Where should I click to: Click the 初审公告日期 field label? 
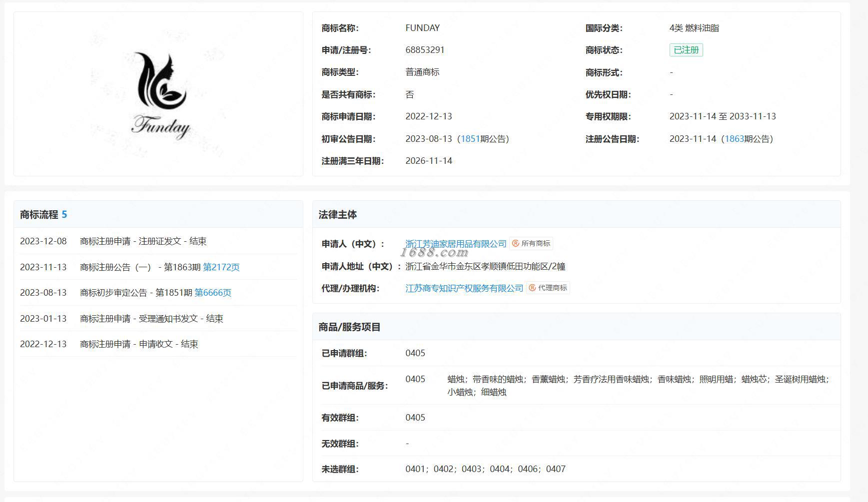[348, 139]
